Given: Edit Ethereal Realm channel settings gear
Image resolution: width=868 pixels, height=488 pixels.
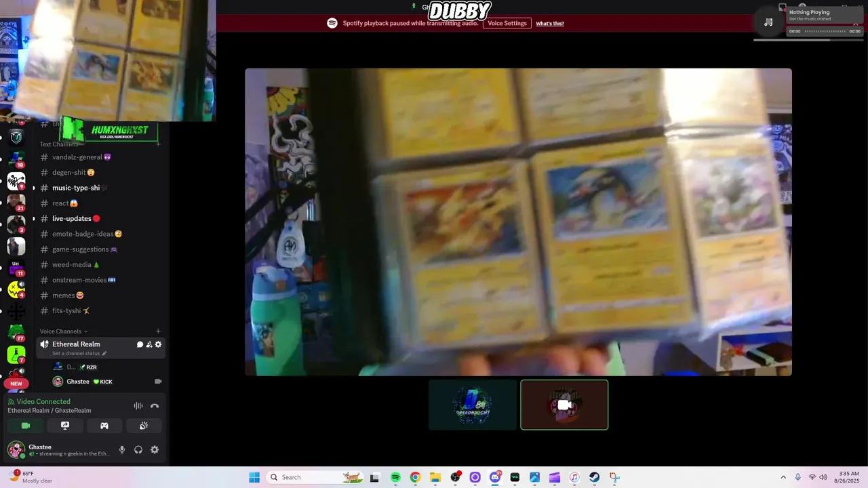Looking at the screenshot, I should [158, 344].
